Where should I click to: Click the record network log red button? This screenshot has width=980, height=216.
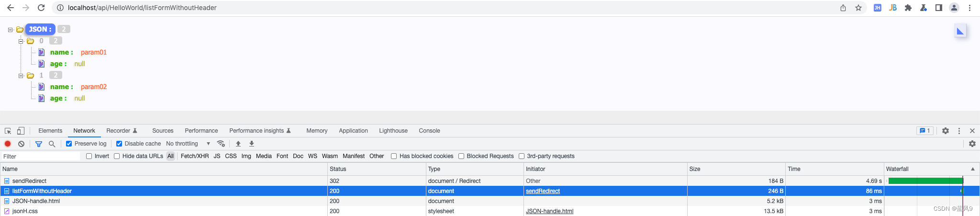point(8,144)
